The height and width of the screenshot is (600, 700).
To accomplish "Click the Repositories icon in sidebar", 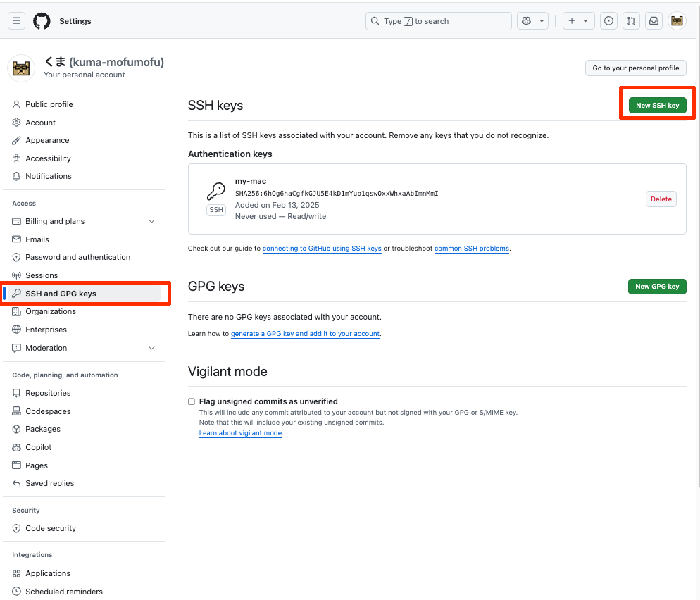I will click(16, 393).
